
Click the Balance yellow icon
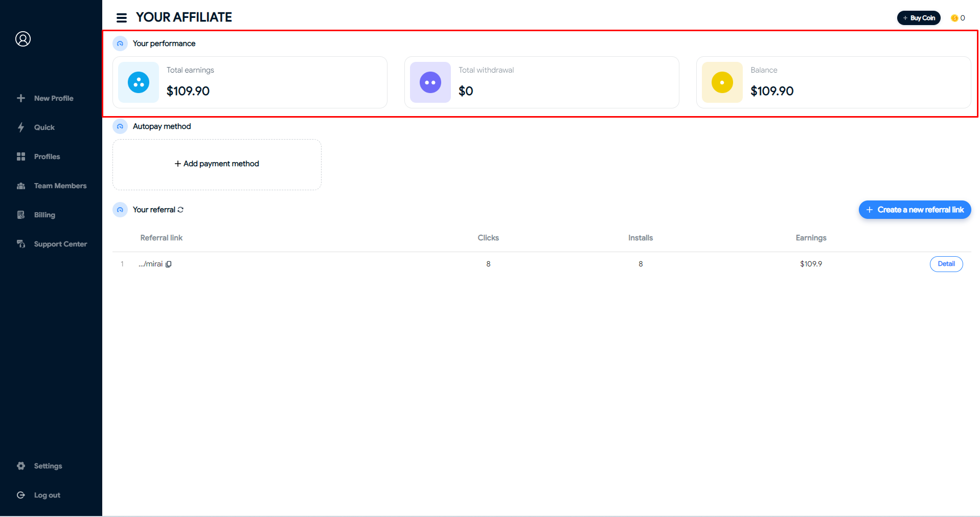click(x=722, y=82)
